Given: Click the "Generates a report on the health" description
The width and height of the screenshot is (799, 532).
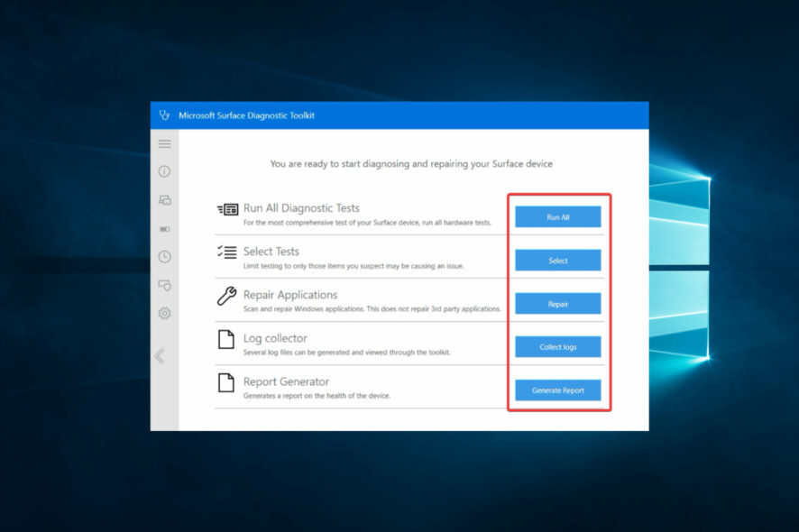Looking at the screenshot, I should point(317,395).
